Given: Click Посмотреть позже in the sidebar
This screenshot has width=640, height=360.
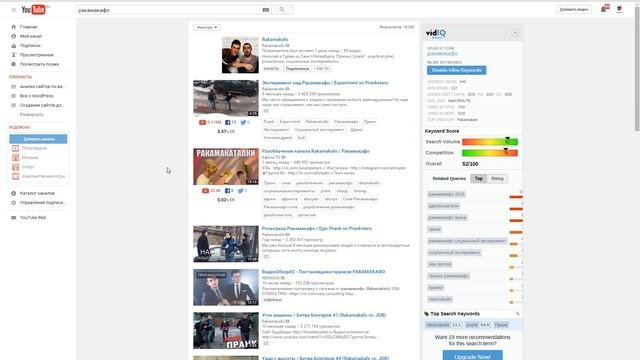Looking at the screenshot, I should (39, 64).
